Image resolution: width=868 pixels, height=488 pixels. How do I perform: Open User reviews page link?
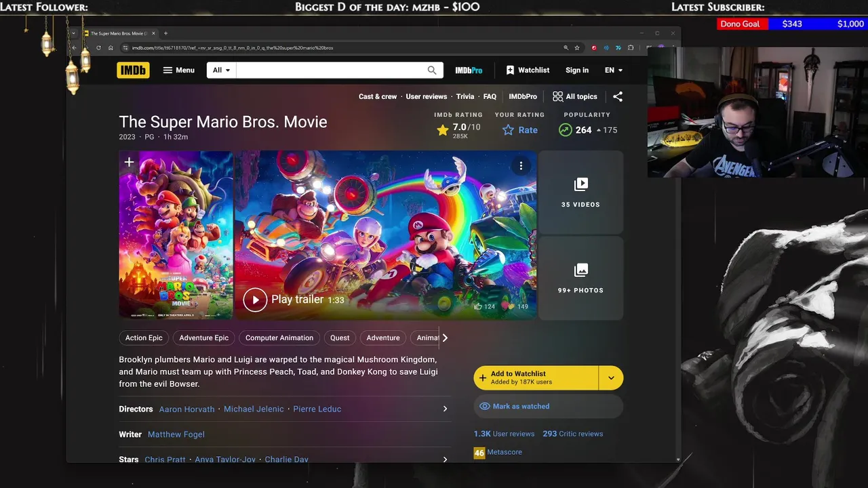[x=427, y=96]
